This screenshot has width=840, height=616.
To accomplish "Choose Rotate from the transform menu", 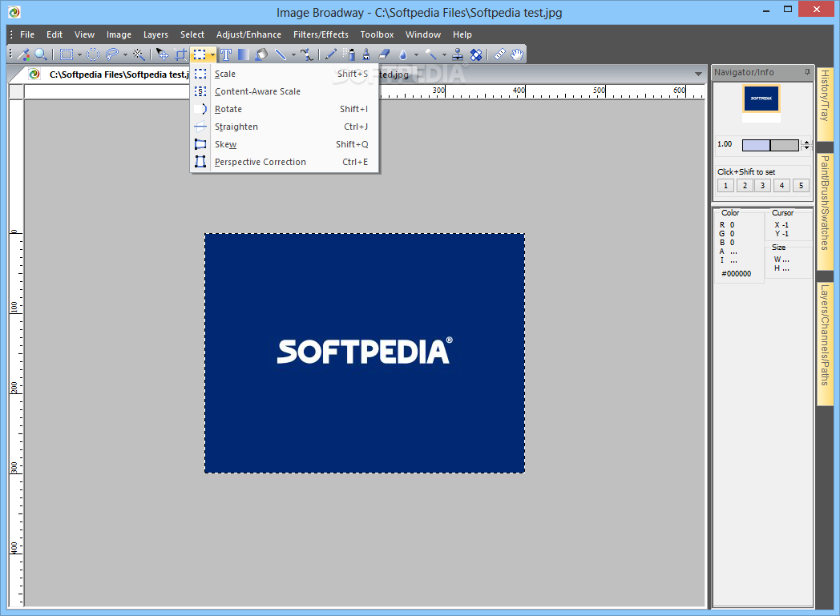I will [x=285, y=109].
